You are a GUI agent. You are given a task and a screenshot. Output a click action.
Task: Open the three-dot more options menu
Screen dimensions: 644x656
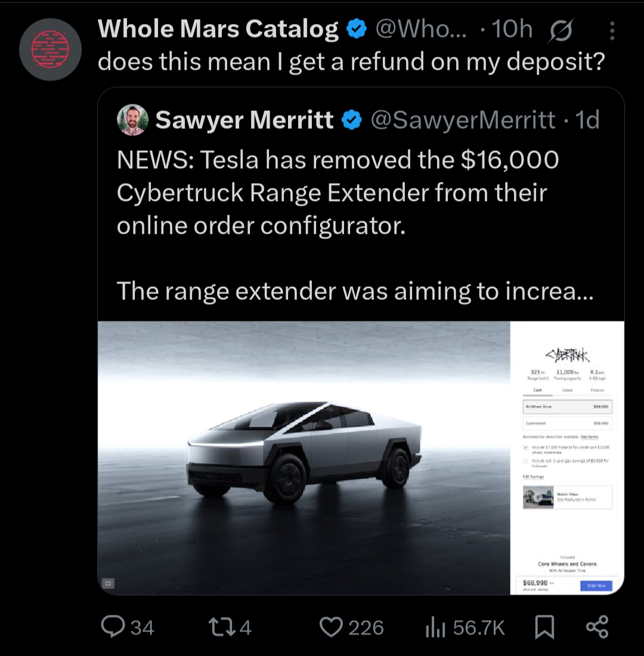[x=612, y=30]
